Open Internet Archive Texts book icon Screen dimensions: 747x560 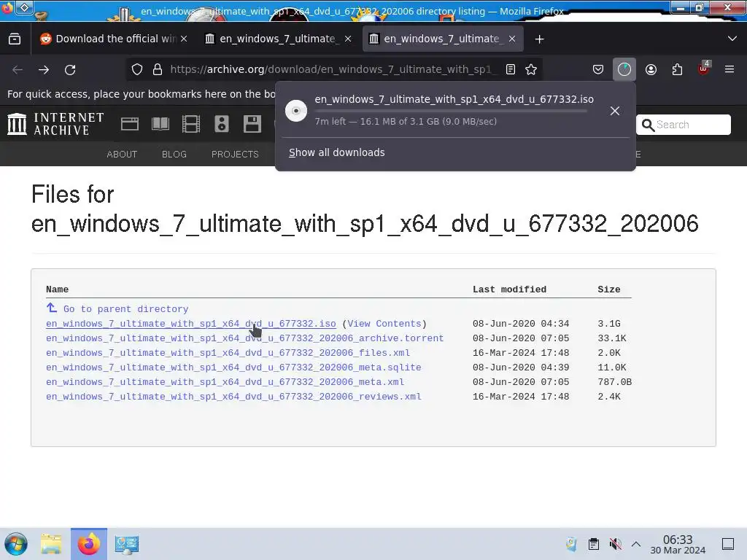click(x=160, y=124)
